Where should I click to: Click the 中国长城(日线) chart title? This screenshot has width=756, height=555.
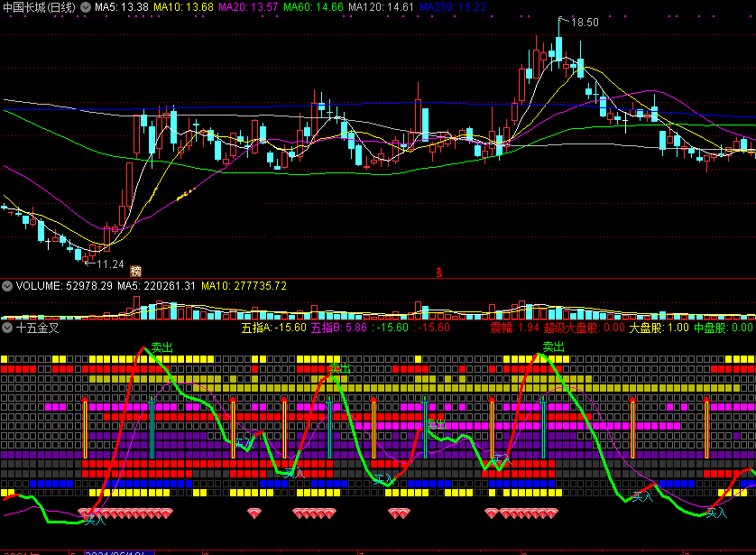(x=40, y=7)
